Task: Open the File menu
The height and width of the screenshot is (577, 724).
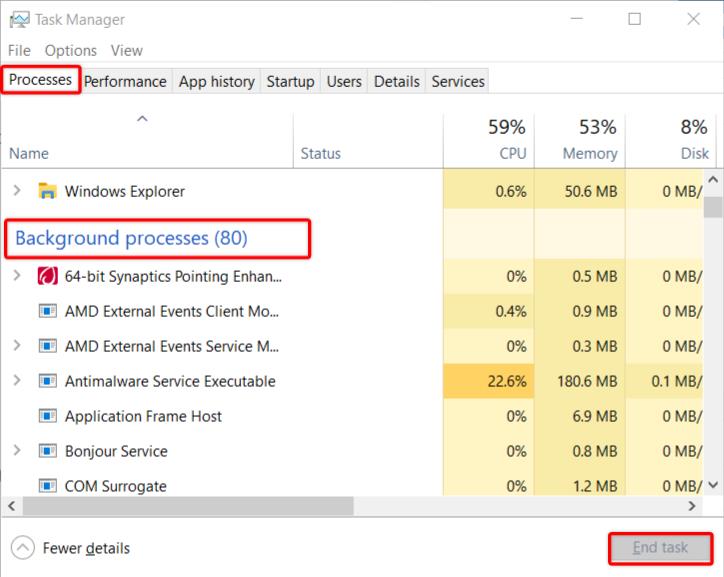Action: tap(19, 50)
